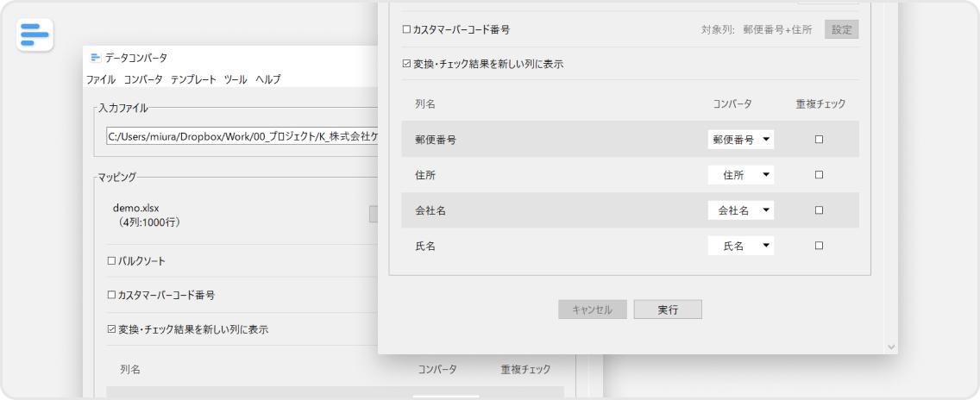Click the 設定 button beside 対象列
Viewport: 980px width, 400px height.
(x=841, y=29)
